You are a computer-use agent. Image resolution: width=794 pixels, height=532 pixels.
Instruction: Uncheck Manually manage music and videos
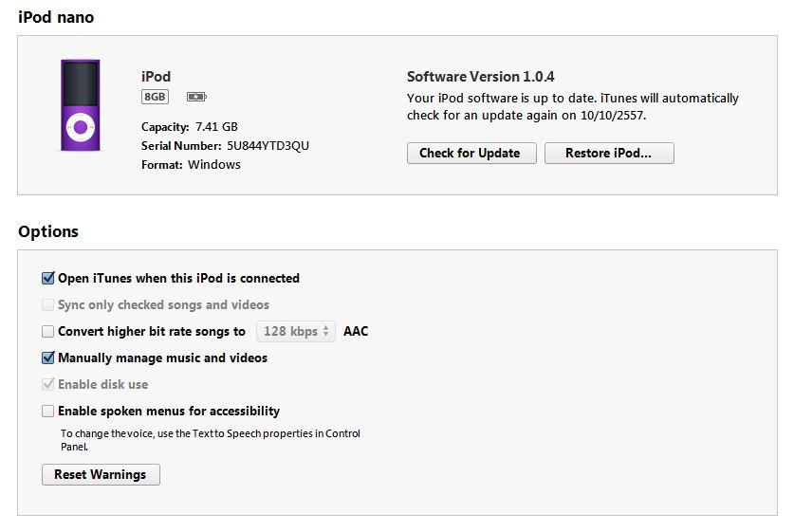(48, 358)
